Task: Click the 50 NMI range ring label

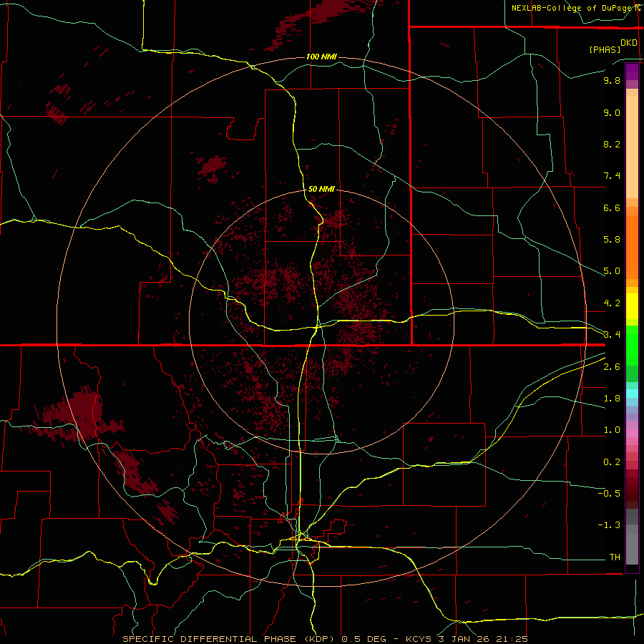Action: pyautogui.click(x=321, y=189)
